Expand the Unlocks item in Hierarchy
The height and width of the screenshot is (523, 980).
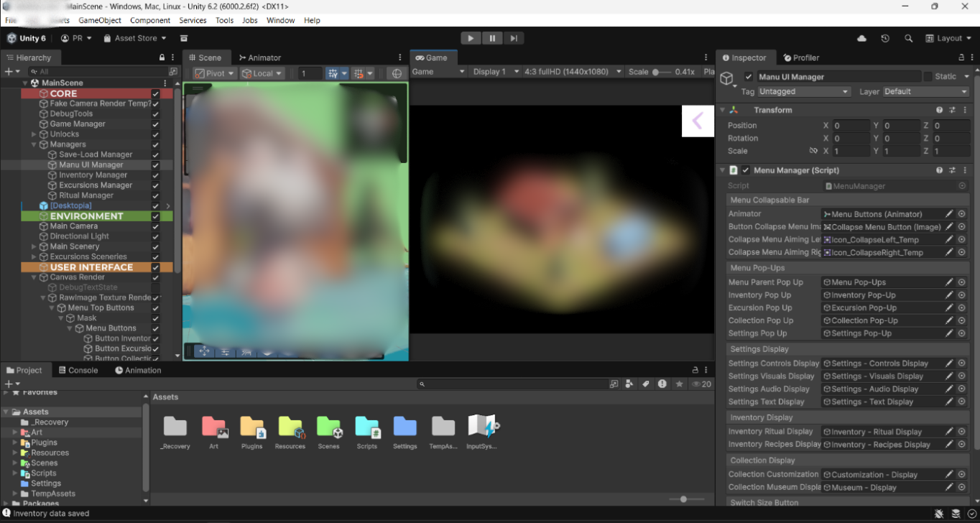pos(34,134)
